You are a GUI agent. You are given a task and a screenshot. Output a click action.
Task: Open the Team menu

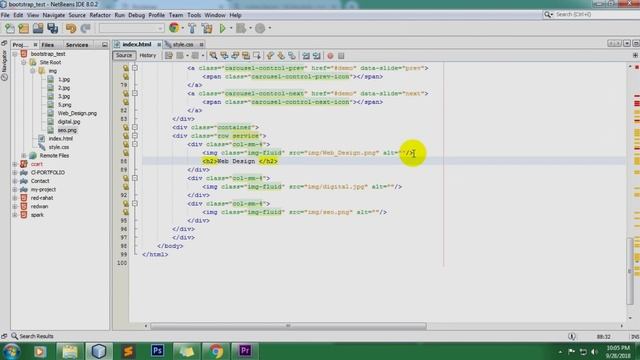coord(176,15)
